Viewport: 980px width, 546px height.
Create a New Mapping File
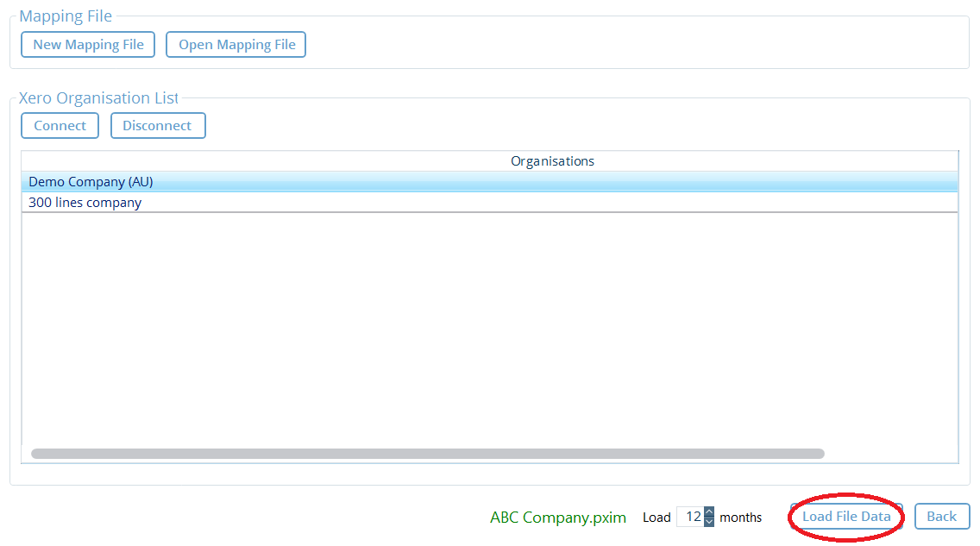87,44
